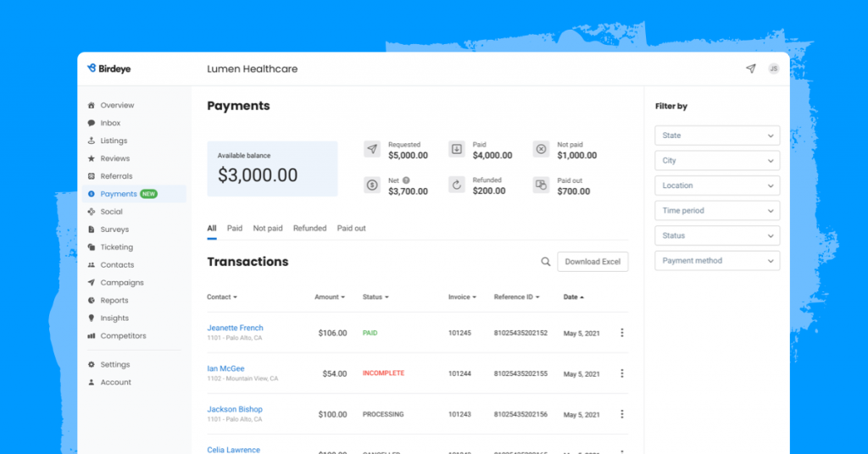
Task: Click the Competitors bar chart icon
Action: pos(92,335)
